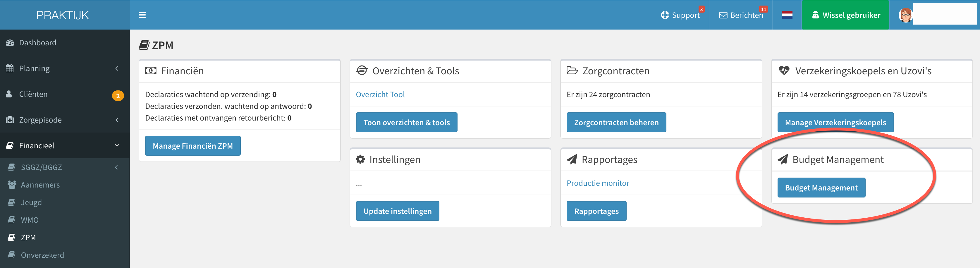
Task: Click the WMO book icon
Action: pos(12,220)
